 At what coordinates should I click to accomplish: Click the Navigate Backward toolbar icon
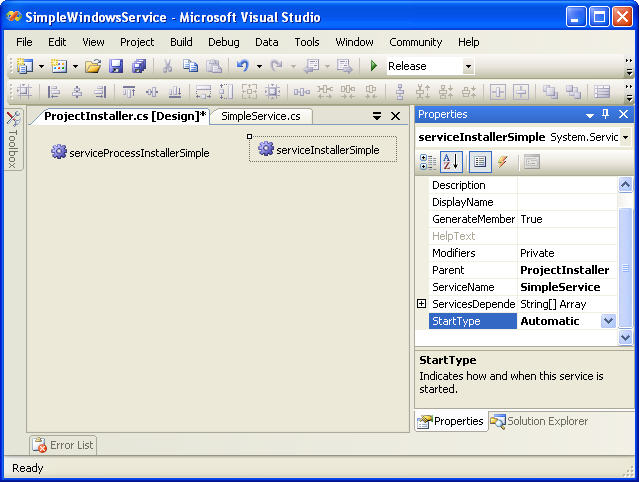tap(312, 66)
